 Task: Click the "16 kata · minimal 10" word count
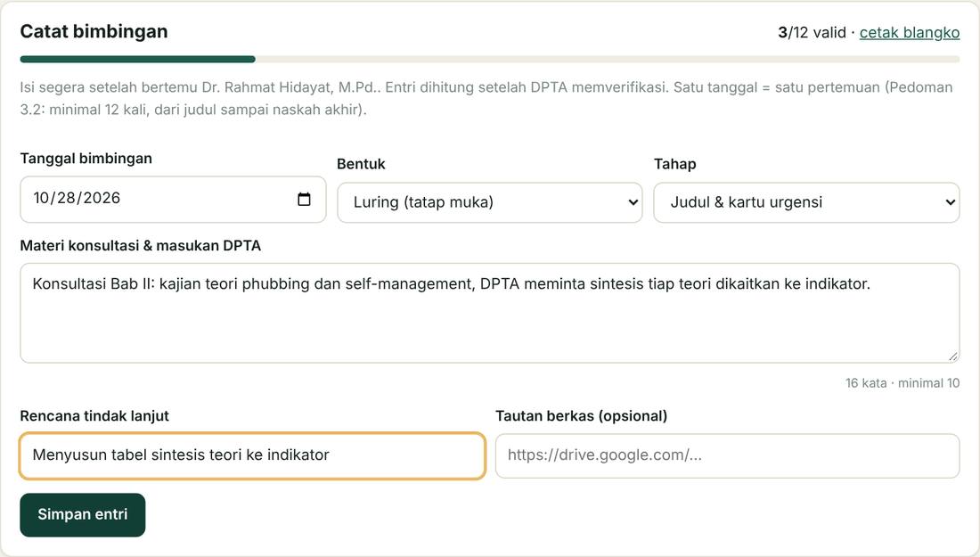click(x=902, y=382)
